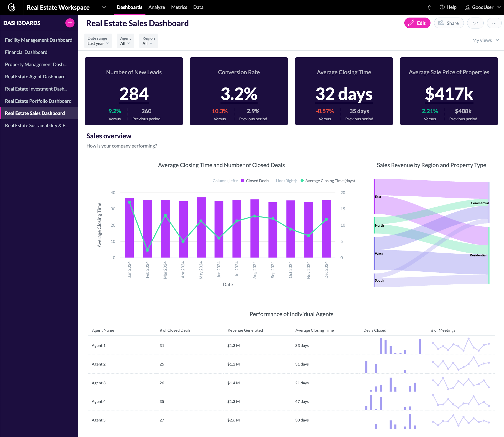Screen dimensions: 504x437
Task: Open the more options (...) menu
Action: coord(494,23)
